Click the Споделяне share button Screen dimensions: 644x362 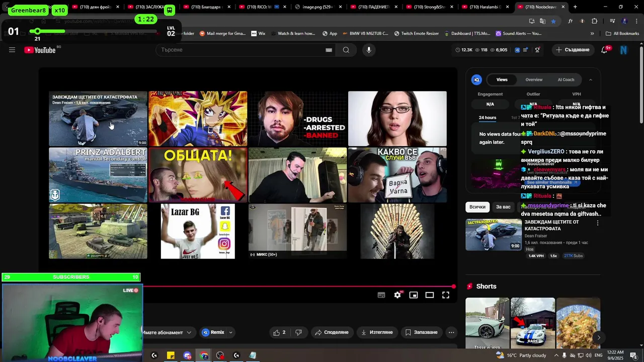coord(332,332)
